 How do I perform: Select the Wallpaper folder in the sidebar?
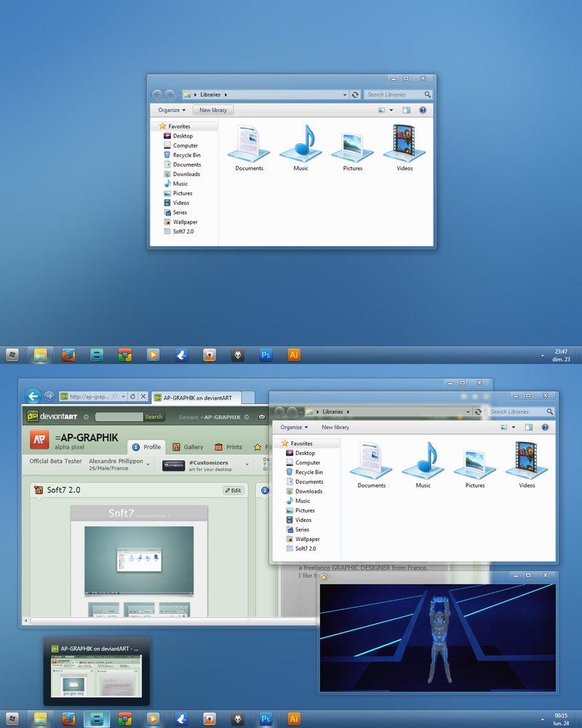308,539
